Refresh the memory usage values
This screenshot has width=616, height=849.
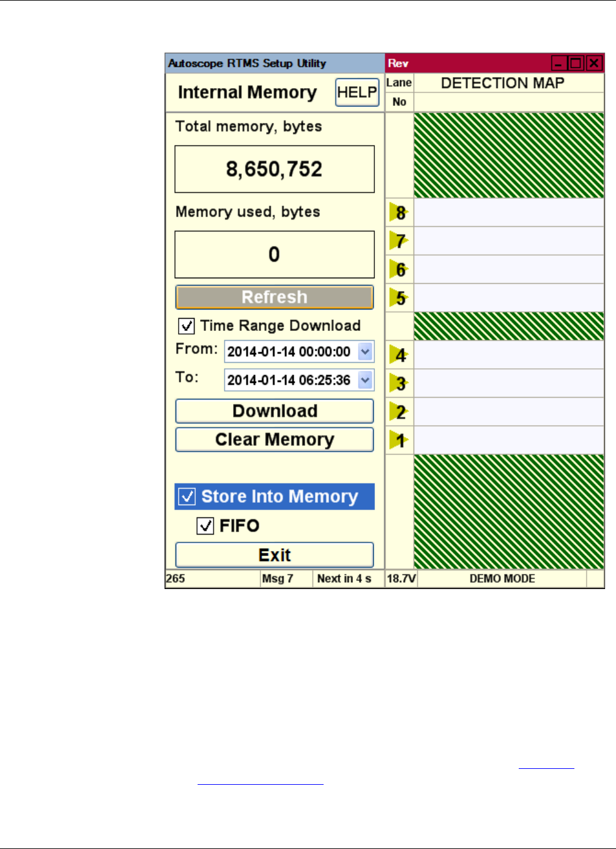click(x=275, y=297)
